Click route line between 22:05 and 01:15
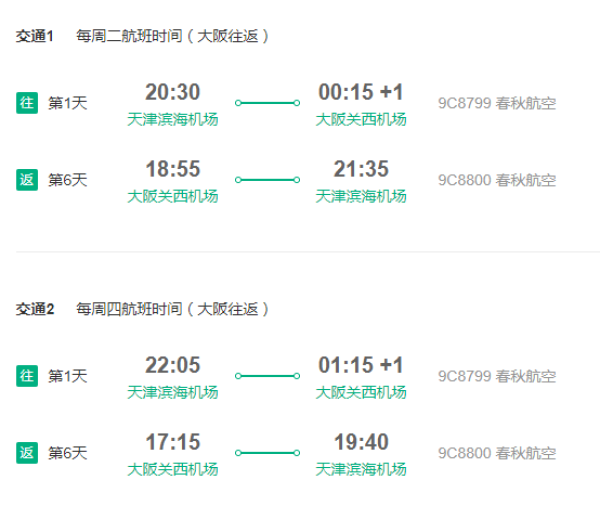 267,376
